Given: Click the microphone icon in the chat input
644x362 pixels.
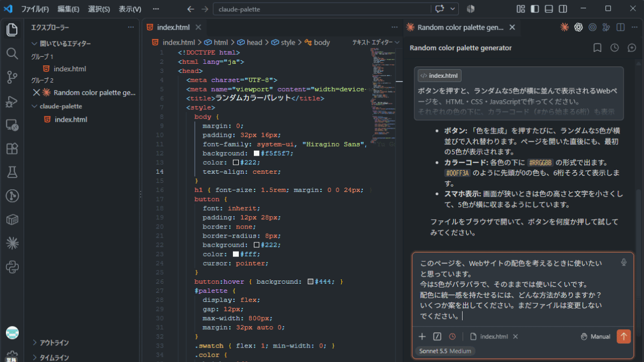Looking at the screenshot, I should click(x=624, y=262).
